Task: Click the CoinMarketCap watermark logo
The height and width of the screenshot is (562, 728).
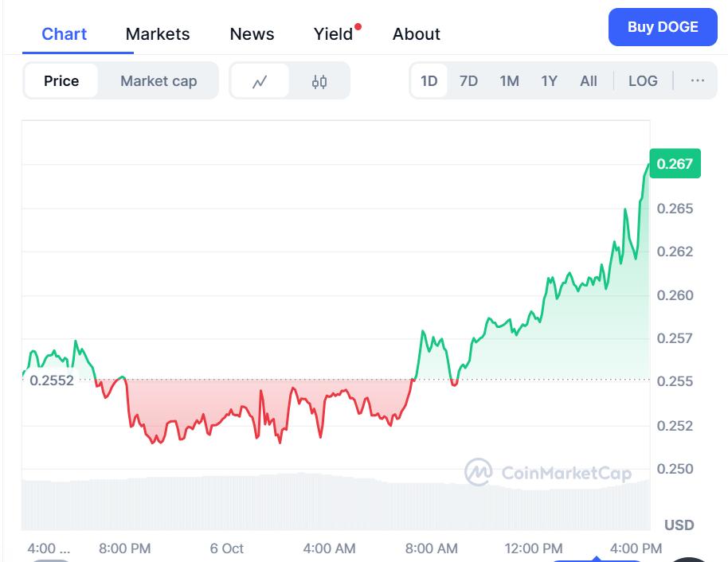Action: click(x=548, y=472)
